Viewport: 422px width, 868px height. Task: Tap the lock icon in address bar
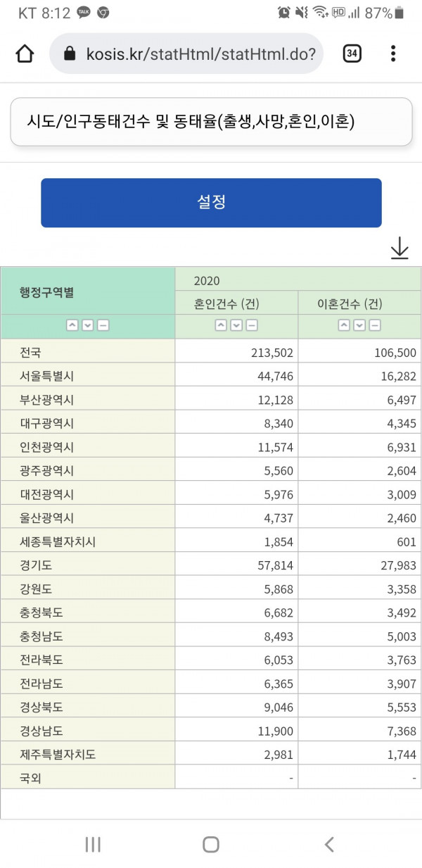(x=69, y=54)
